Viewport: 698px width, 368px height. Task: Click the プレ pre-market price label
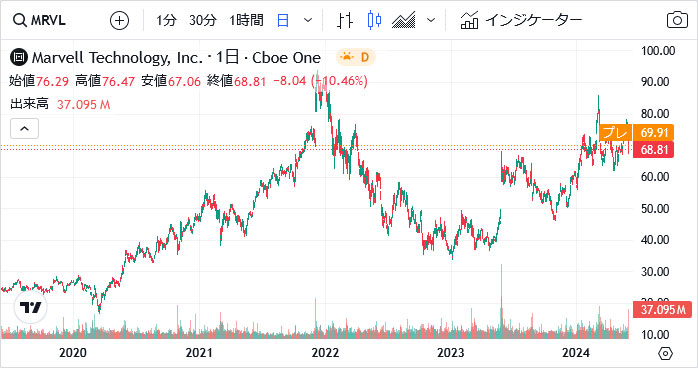(x=616, y=133)
